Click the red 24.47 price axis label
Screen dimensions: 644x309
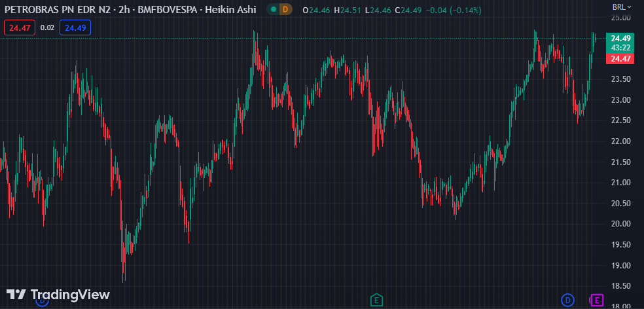[x=620, y=59]
